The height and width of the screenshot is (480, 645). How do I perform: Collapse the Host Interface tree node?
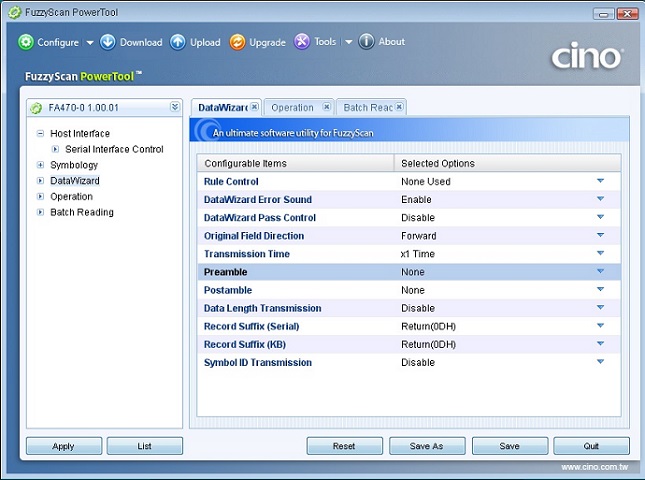[40, 133]
